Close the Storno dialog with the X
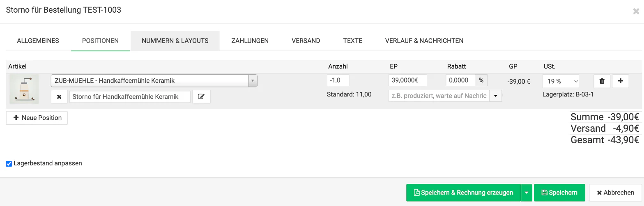The image size is (644, 206). pyautogui.click(x=636, y=11)
